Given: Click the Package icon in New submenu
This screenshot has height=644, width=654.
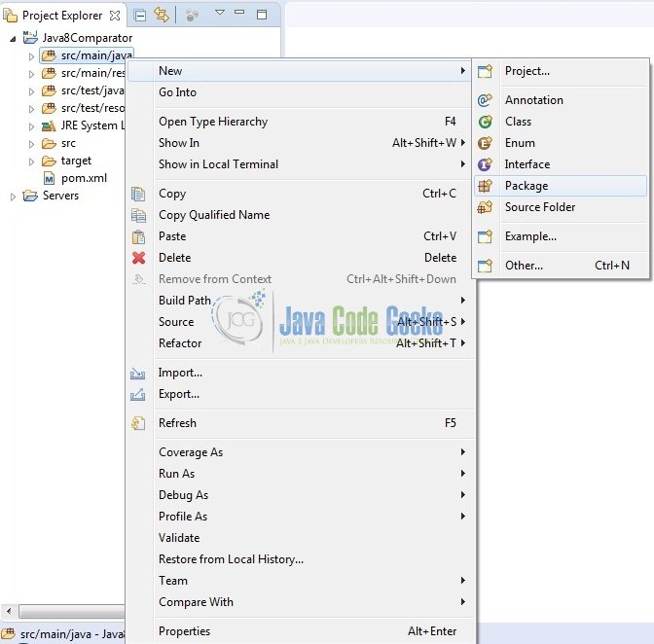Looking at the screenshot, I should click(x=485, y=186).
